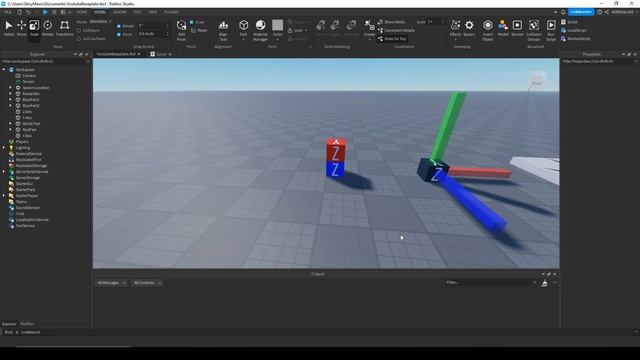Image resolution: width=640 pixels, height=360 pixels.
Task: Click the Collaborate button
Action: coord(581,12)
